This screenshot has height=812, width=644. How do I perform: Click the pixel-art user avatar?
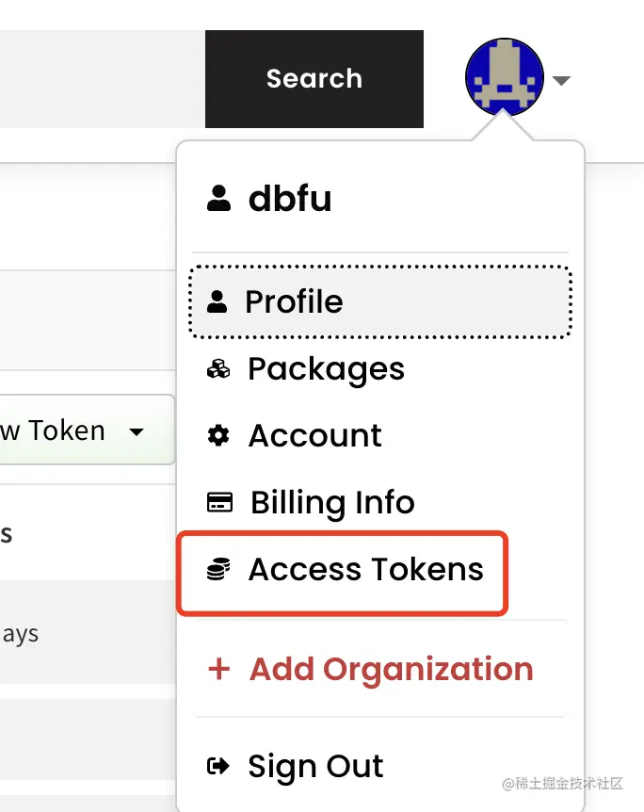point(505,77)
